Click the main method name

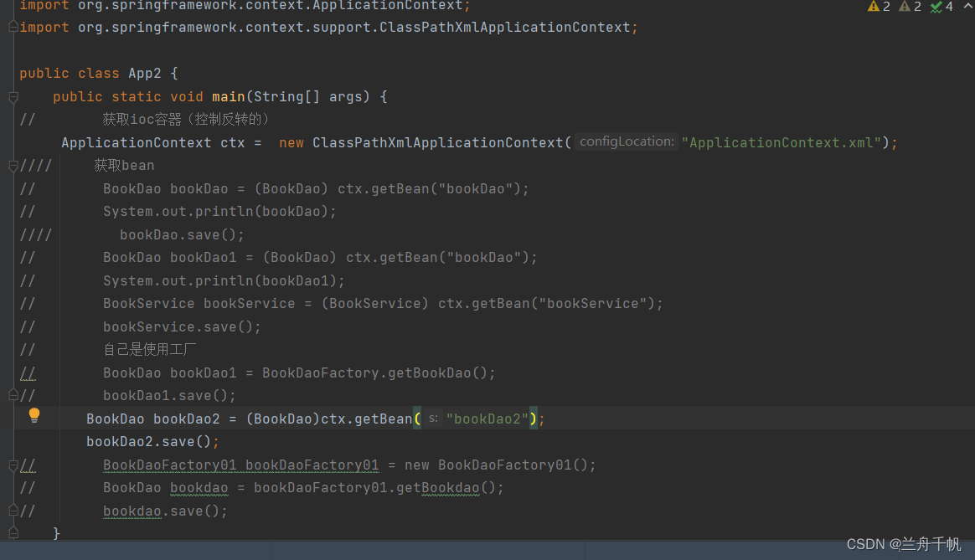click(228, 97)
